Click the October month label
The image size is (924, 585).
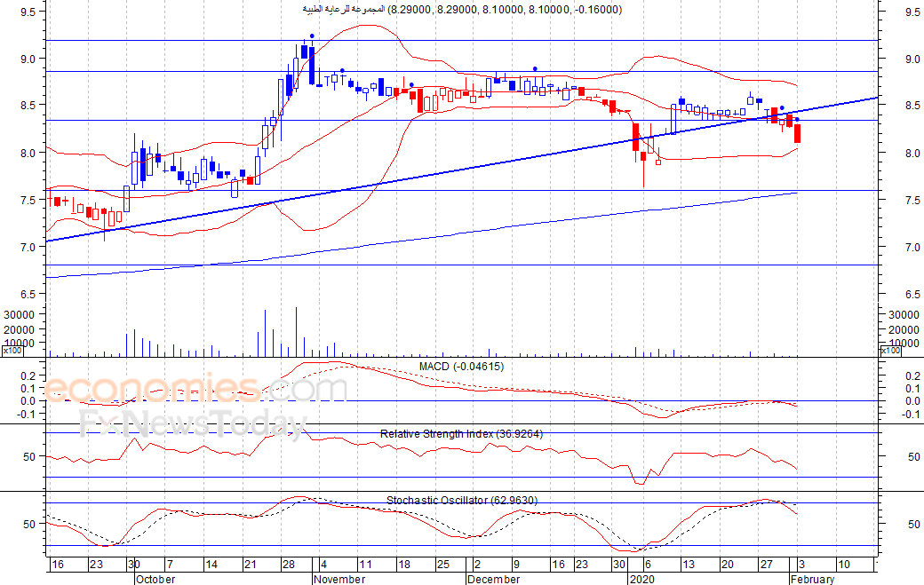[155, 579]
